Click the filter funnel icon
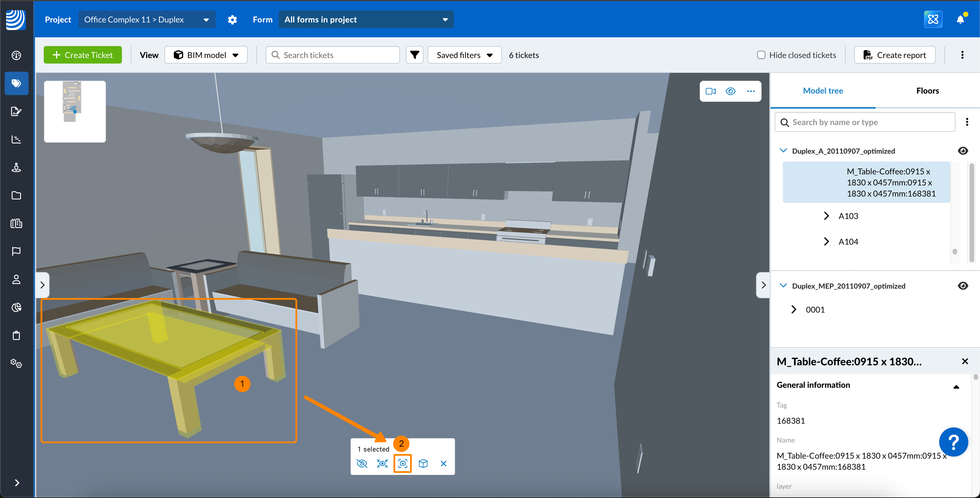The width and height of the screenshot is (980, 498). point(415,55)
